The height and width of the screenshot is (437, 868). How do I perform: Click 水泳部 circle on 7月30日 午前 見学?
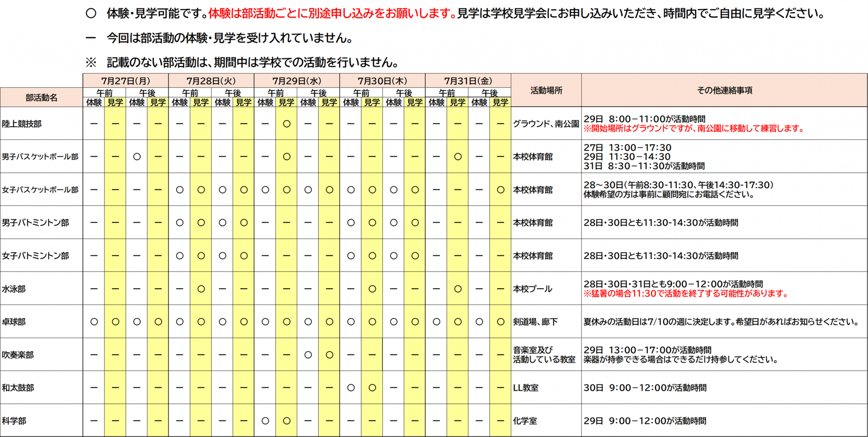tap(373, 289)
